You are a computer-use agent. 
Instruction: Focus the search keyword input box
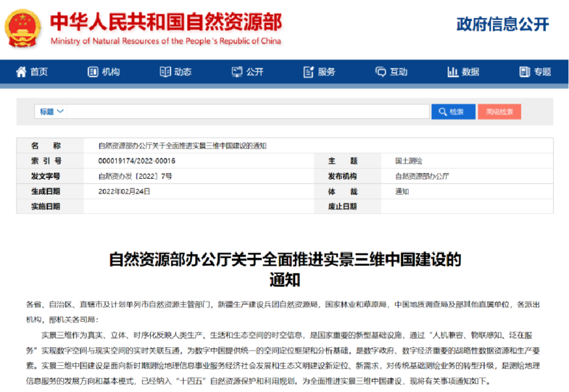248,112
